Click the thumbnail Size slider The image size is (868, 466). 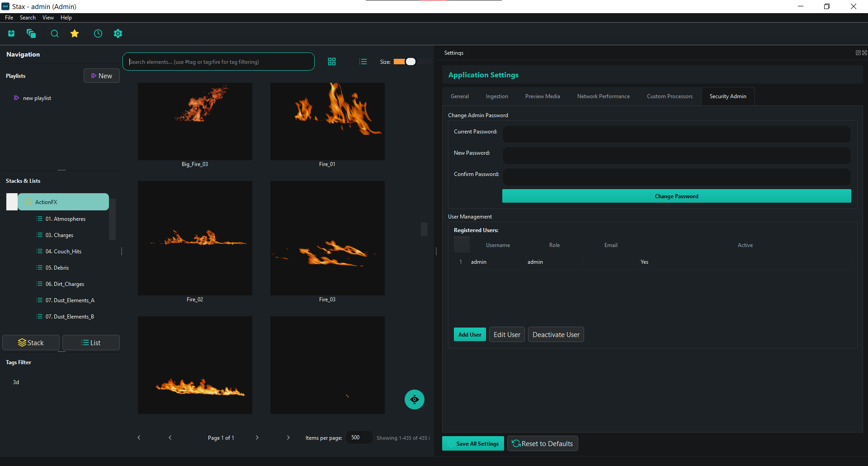pos(405,62)
